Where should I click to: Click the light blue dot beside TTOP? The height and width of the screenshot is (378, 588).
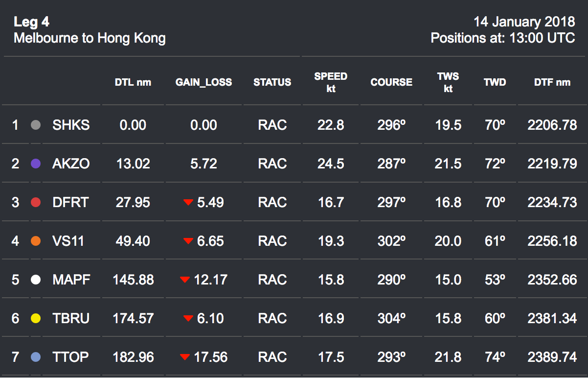tap(35, 357)
